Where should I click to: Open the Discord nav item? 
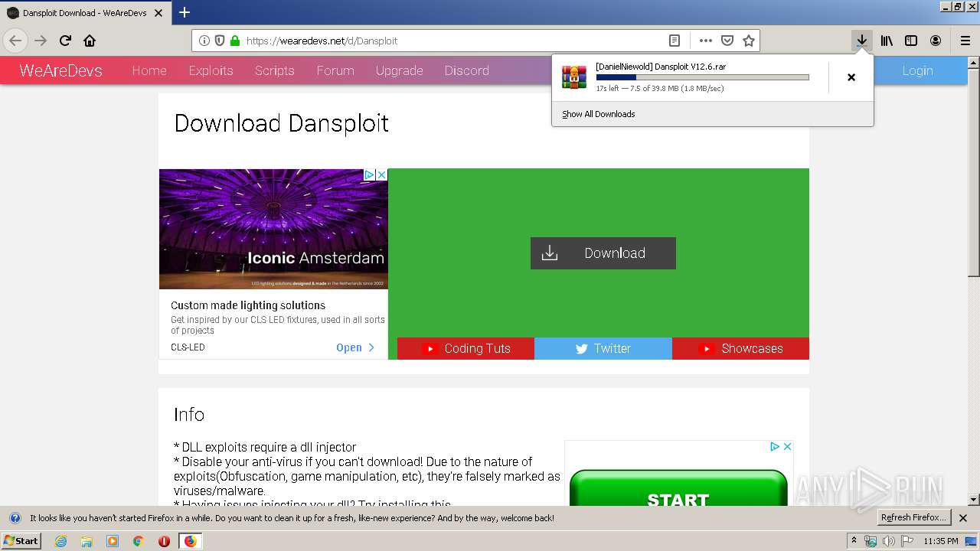click(x=466, y=70)
